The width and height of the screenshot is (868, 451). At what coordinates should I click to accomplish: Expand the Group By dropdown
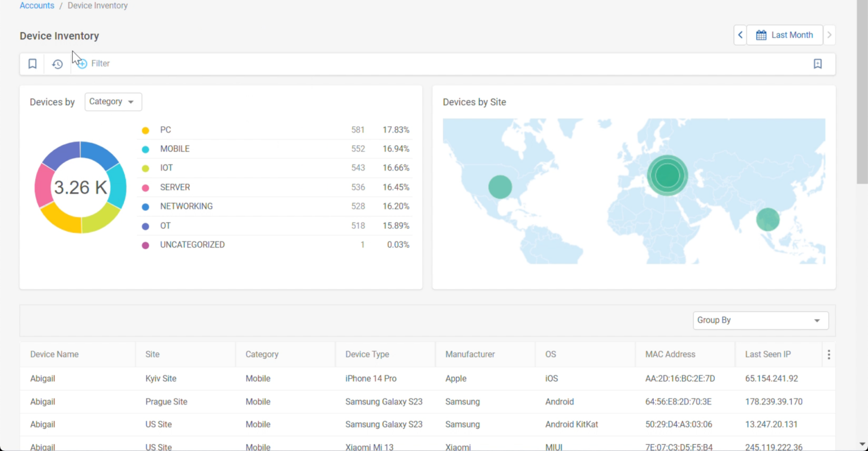click(x=760, y=320)
